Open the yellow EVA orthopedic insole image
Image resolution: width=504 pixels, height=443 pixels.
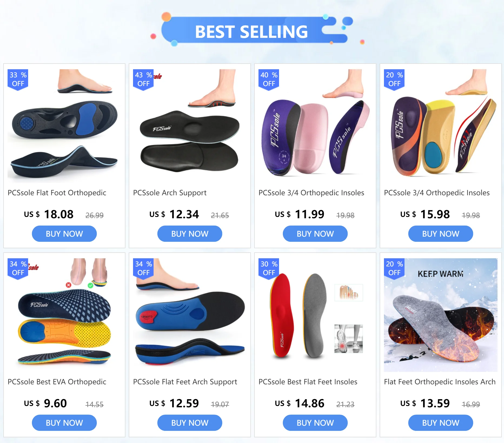[x=64, y=315]
